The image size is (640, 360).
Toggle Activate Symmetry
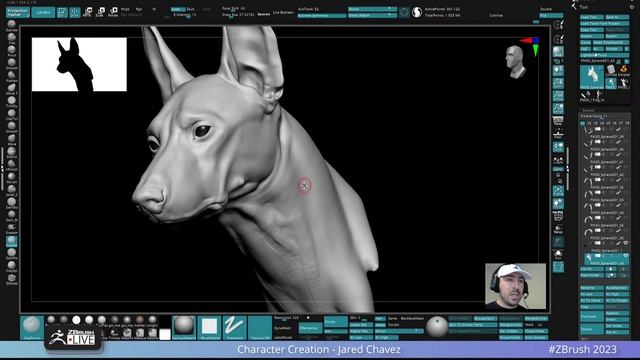(x=322, y=16)
